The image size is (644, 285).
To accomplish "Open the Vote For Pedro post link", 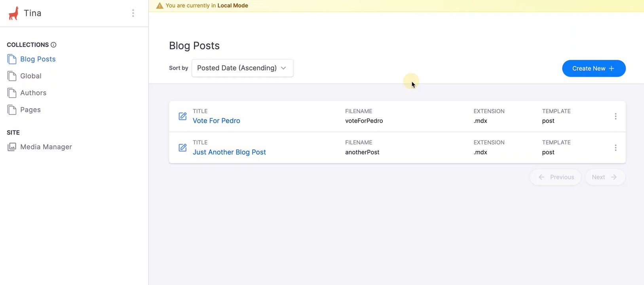I will coord(216,121).
